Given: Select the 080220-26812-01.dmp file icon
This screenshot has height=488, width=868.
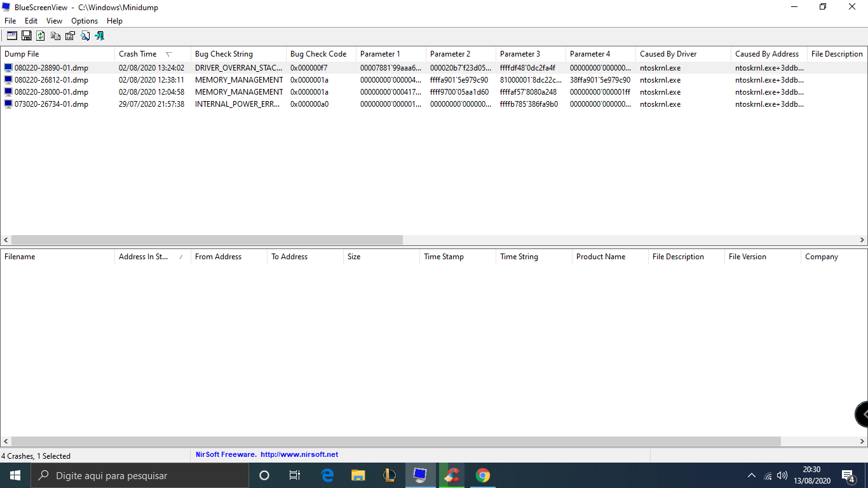Looking at the screenshot, I should (8, 80).
